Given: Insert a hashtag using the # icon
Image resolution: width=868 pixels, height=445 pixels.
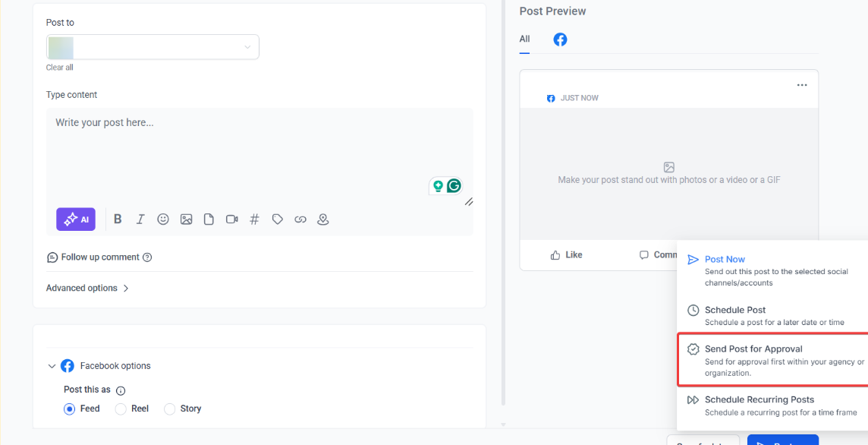Looking at the screenshot, I should tap(255, 219).
